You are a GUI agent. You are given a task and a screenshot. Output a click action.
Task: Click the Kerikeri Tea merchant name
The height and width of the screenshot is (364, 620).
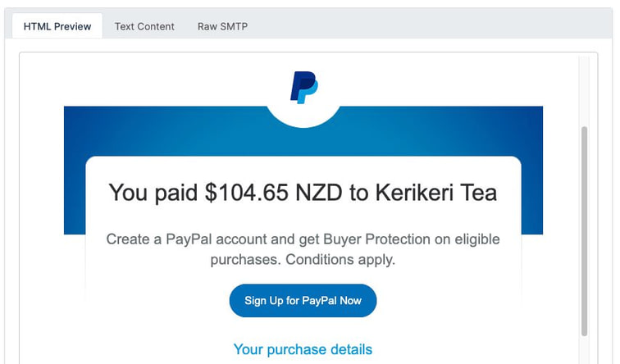point(436,193)
